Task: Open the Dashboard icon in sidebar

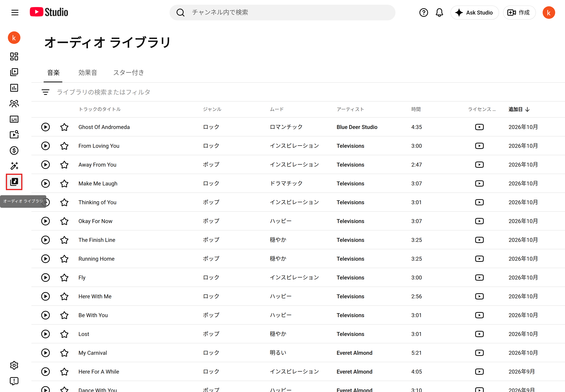Action: click(x=14, y=56)
